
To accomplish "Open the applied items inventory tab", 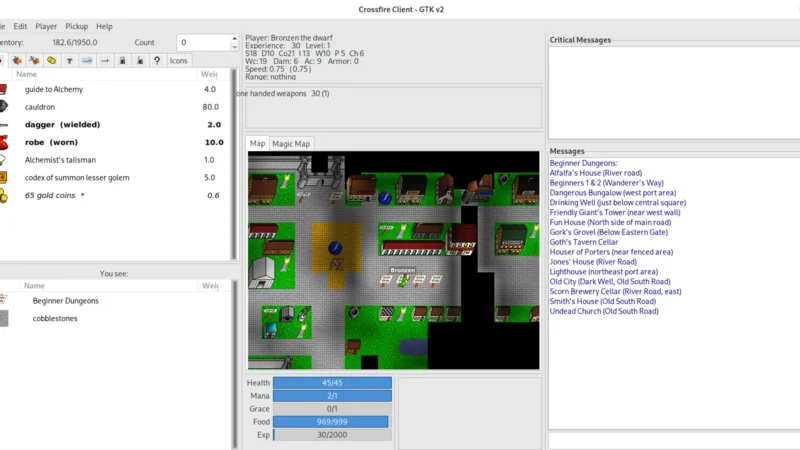I will click(17, 61).
